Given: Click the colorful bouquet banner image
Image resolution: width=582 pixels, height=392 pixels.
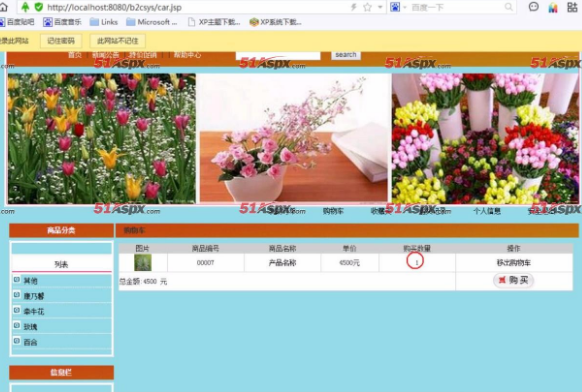Looking at the screenshot, I should (x=485, y=138).
